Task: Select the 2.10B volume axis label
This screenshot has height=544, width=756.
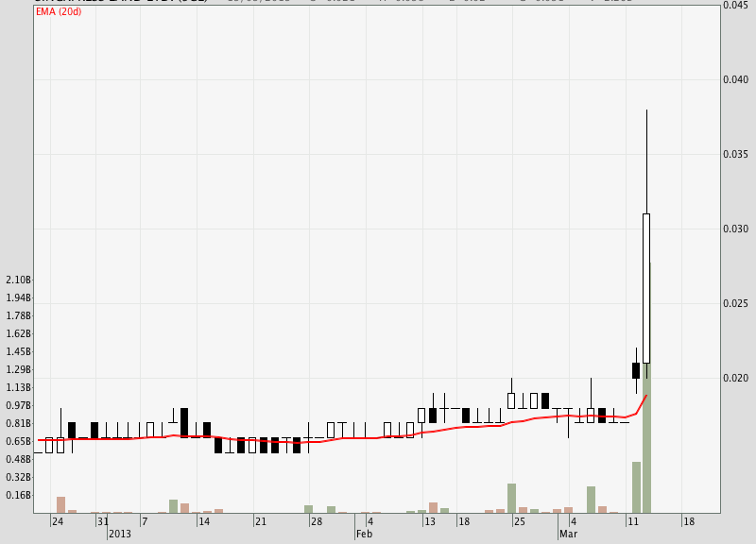Action: pos(18,280)
